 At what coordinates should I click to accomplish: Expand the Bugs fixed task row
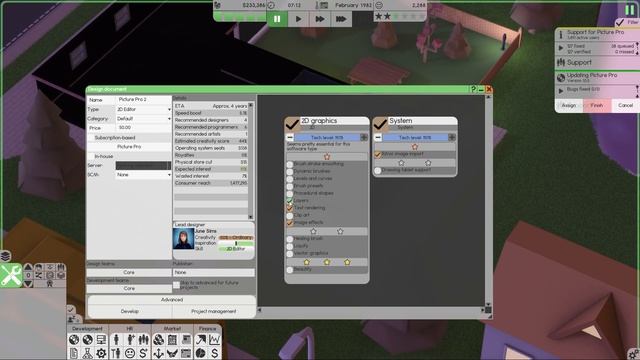(x=561, y=90)
